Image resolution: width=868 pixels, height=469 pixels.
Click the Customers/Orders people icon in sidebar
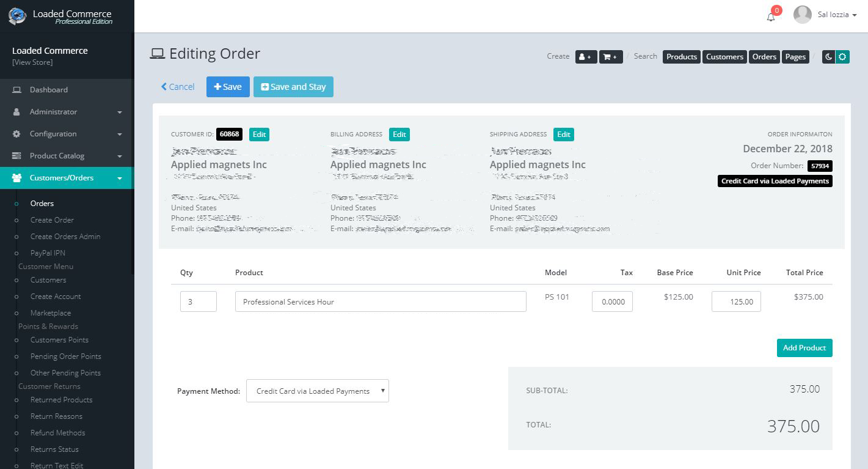[17, 178]
